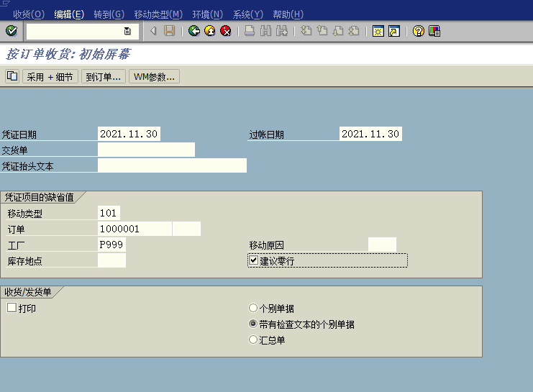Select the 汇总单 radio button
Image resolution: width=533 pixels, height=392 pixels.
[x=253, y=339]
